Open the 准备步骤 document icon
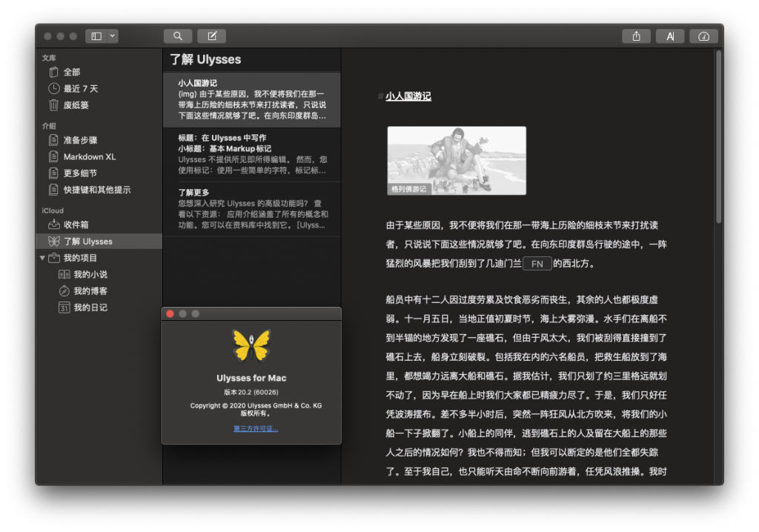Image resolution: width=759 pixels, height=532 pixels. pos(53,140)
